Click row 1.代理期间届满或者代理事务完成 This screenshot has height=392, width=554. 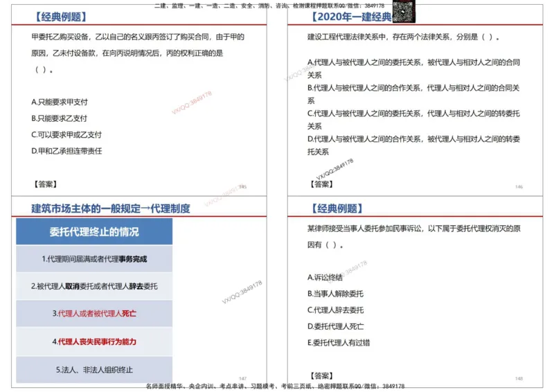[x=94, y=259]
